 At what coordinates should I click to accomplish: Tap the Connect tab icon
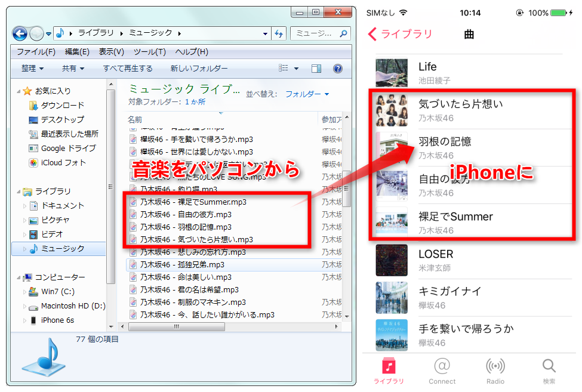point(442,366)
